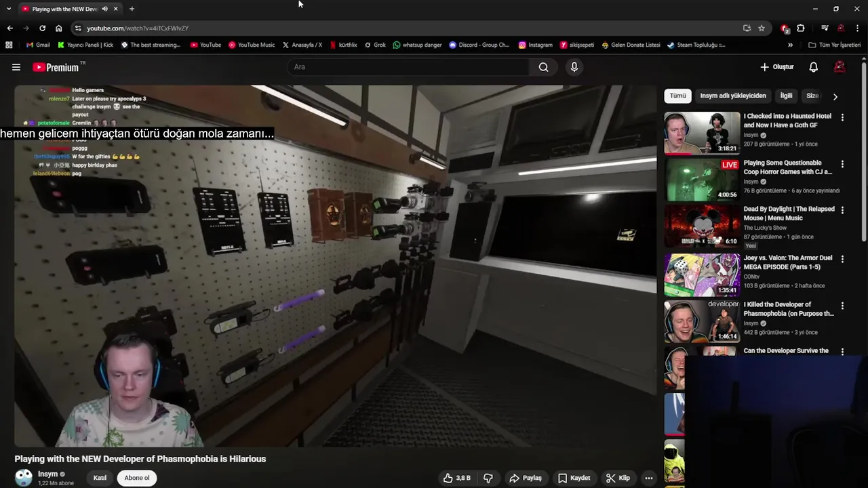
Task: Open options for Questionable Coop Horror video
Action: click(x=842, y=164)
